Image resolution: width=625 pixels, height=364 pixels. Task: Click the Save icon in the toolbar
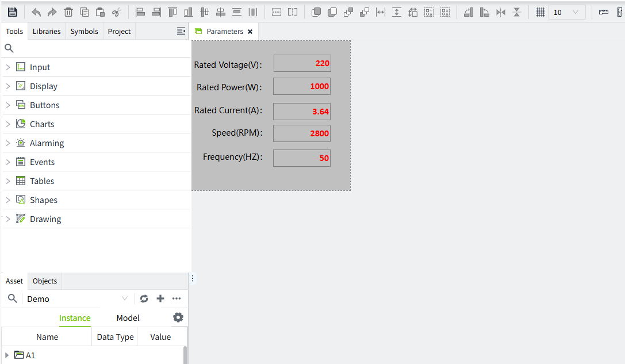(x=12, y=12)
